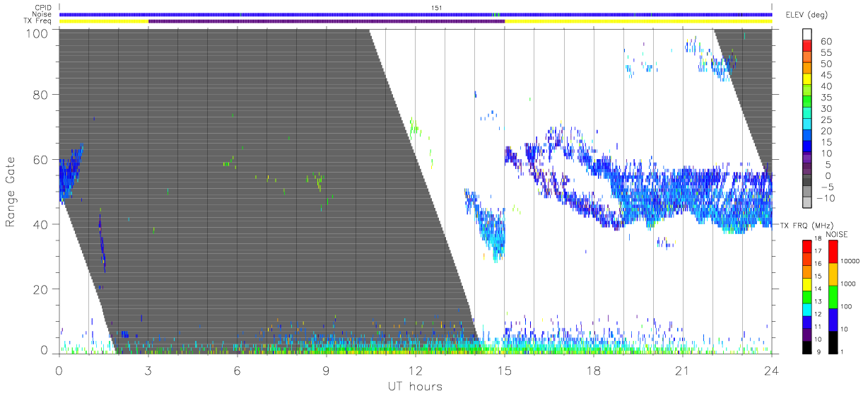Pick the red top block of TX FRQ colorbar
Viewport: 868px width, 401px height.
tap(807, 246)
